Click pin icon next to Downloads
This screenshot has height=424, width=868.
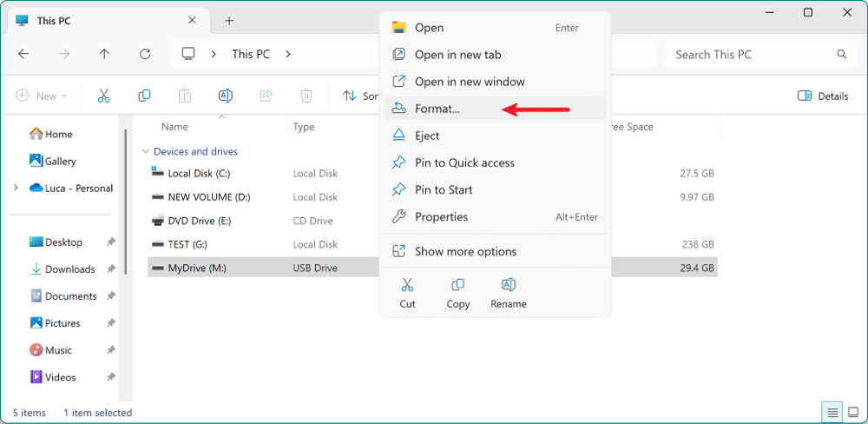tap(111, 269)
